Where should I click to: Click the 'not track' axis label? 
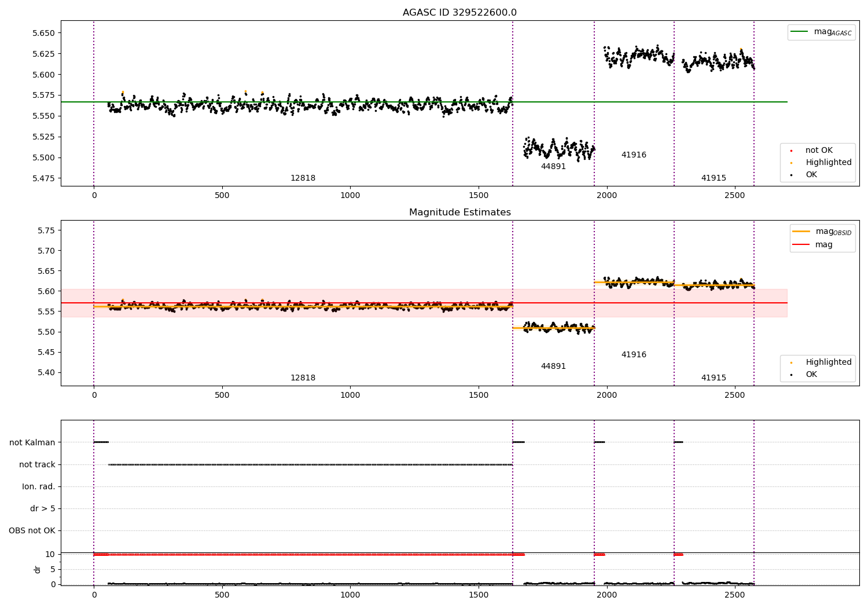[37, 464]
